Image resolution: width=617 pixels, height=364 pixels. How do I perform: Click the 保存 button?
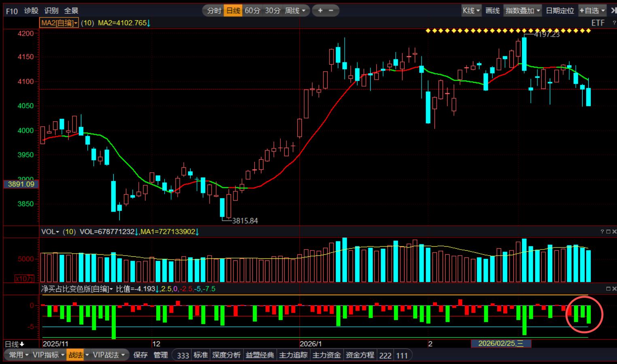[x=140, y=355]
